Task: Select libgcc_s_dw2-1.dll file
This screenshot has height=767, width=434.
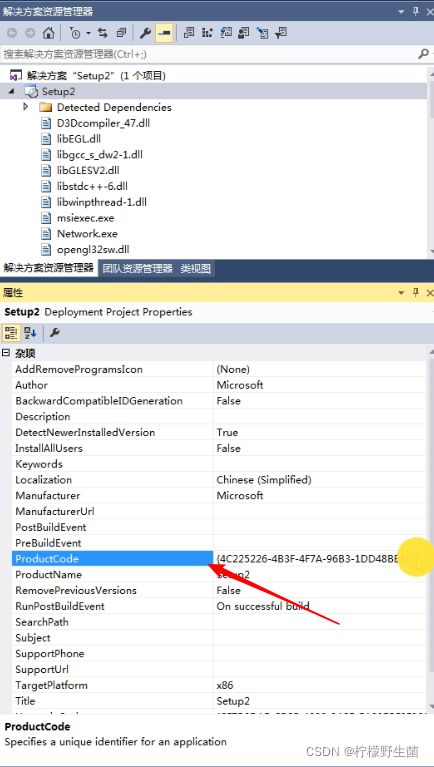Action: 100,155
